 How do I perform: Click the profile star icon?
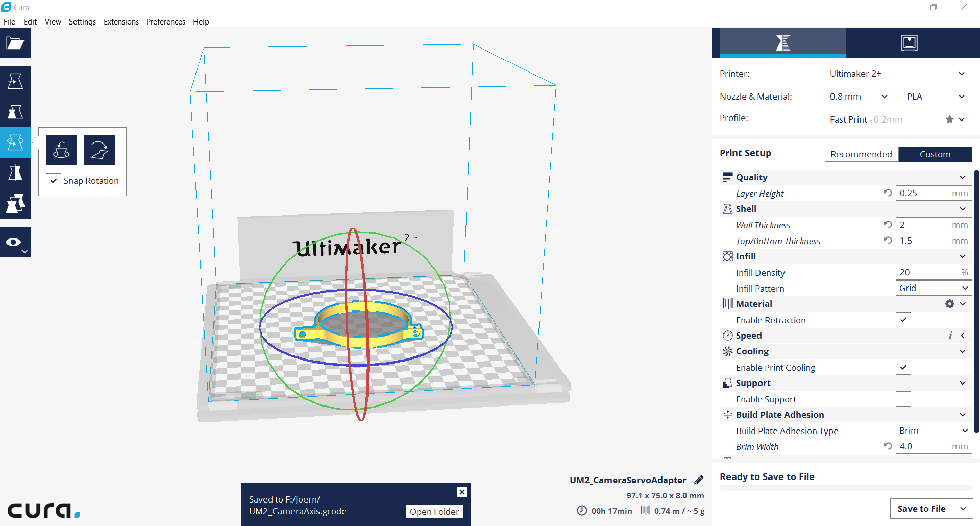coord(949,119)
